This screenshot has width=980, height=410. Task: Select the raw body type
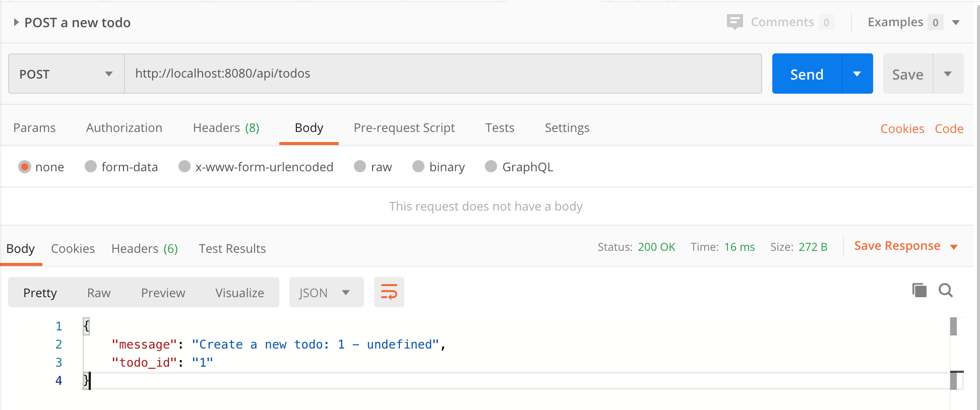click(360, 167)
